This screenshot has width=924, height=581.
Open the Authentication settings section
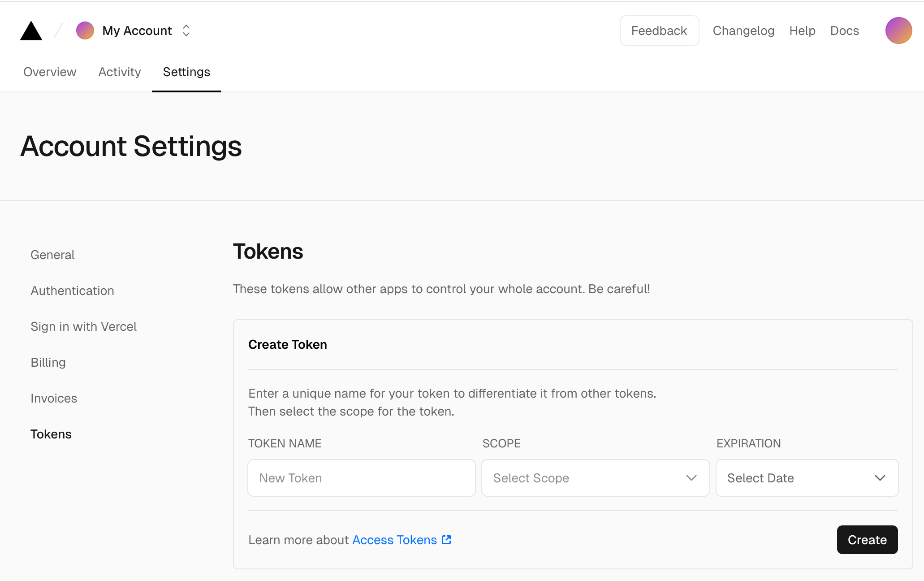tap(72, 290)
